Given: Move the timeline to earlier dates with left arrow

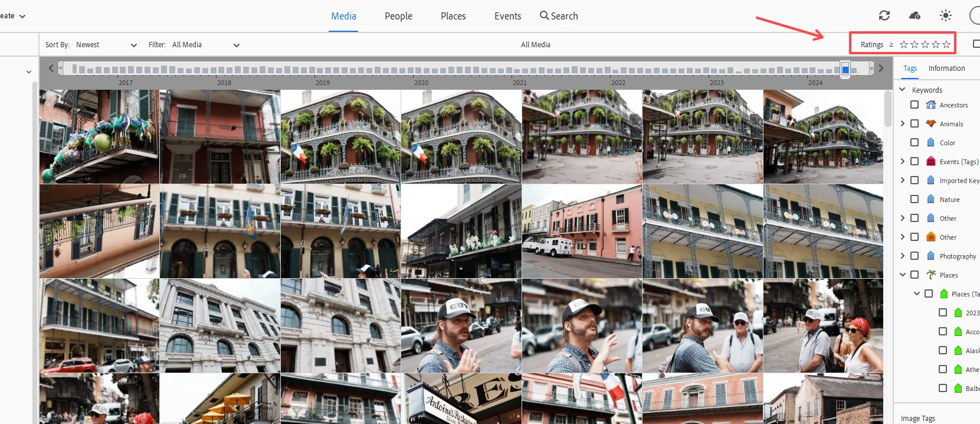Looking at the screenshot, I should pyautogui.click(x=51, y=69).
